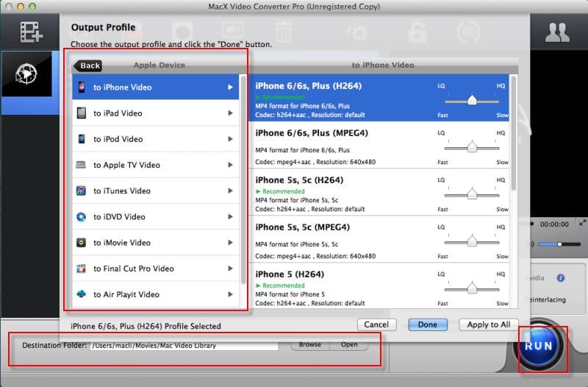The height and width of the screenshot is (387, 588).
Task: Click the Apple TV device icon
Action: (x=81, y=165)
